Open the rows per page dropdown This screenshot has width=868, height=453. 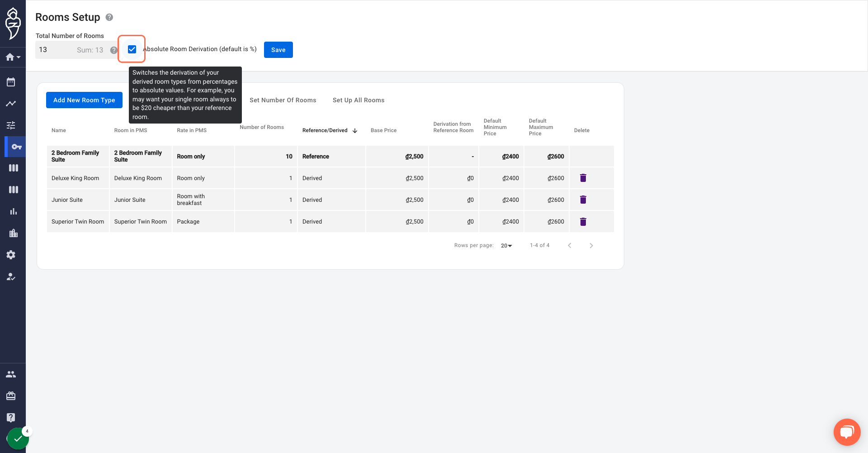[506, 245]
